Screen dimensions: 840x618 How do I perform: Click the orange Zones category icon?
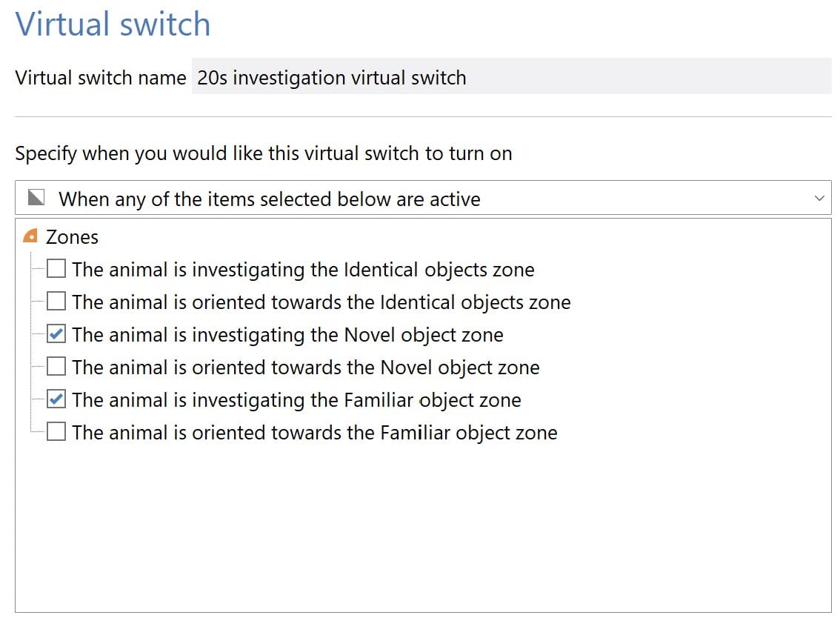pos(30,237)
